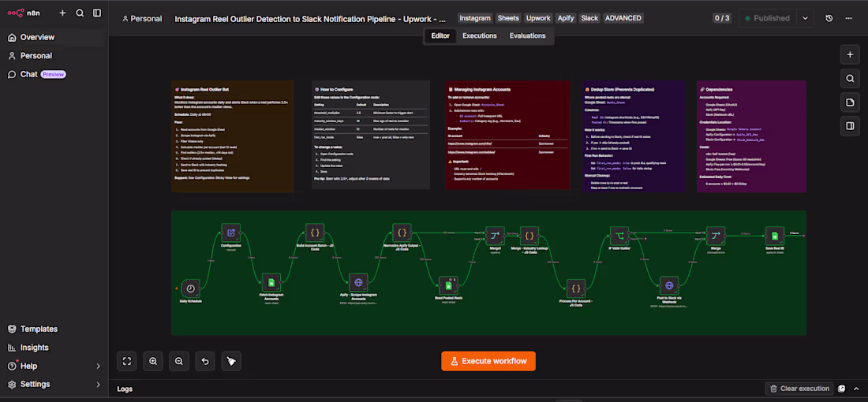This screenshot has width=868, height=402.
Task: Switch to the Evaluations tab
Action: pyautogui.click(x=528, y=36)
